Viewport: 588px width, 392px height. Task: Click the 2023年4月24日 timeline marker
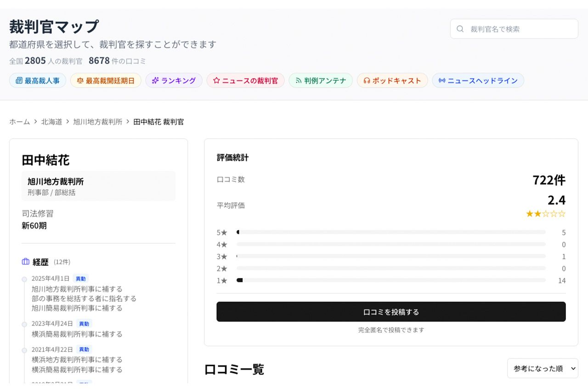point(24,324)
